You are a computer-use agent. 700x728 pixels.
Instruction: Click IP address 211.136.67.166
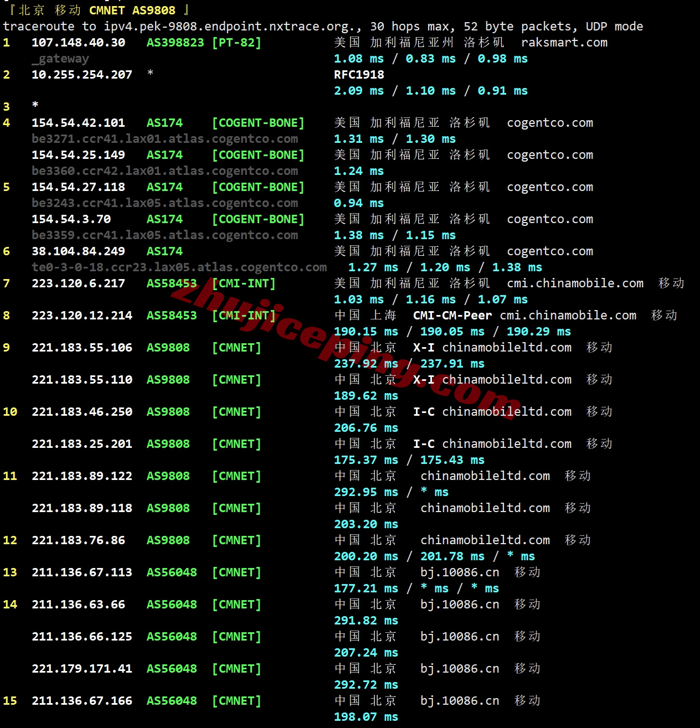tap(82, 701)
